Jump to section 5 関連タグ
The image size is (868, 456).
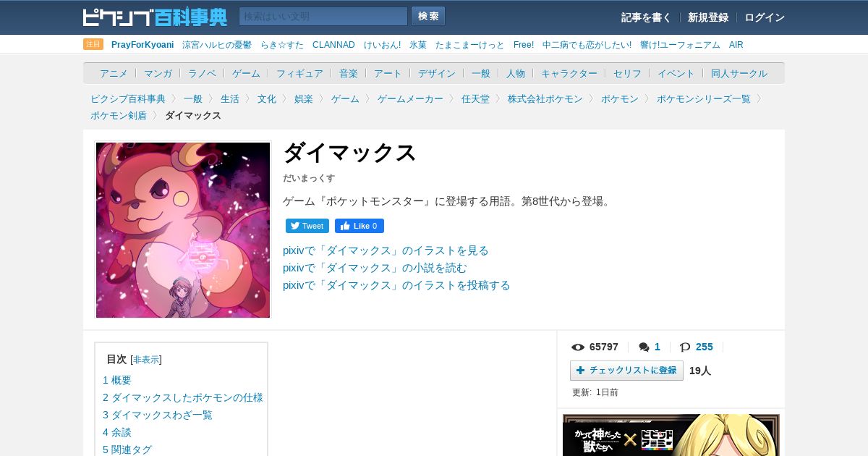[x=127, y=449]
